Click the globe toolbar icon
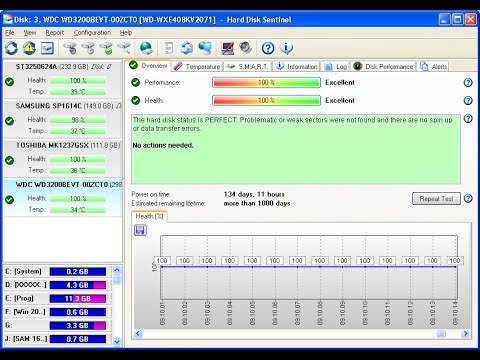This screenshot has width=480, height=360. [146, 48]
